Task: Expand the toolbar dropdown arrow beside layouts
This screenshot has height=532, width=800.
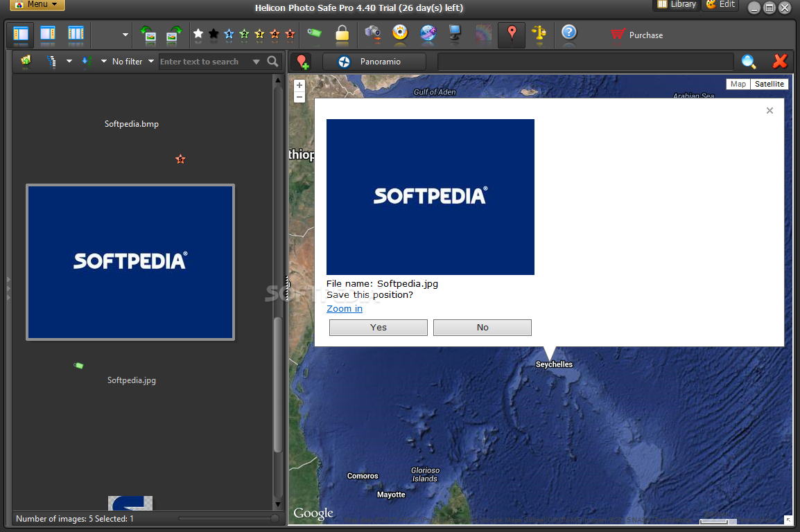Action: tap(125, 35)
